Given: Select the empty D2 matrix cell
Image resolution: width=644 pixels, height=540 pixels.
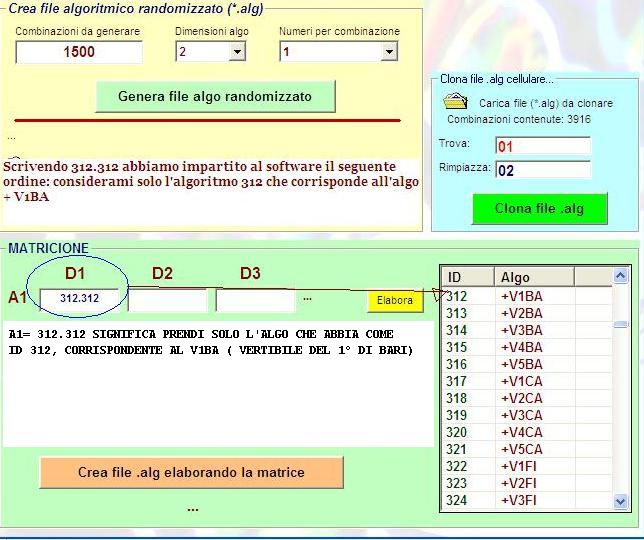Looking at the screenshot, I should [168, 300].
